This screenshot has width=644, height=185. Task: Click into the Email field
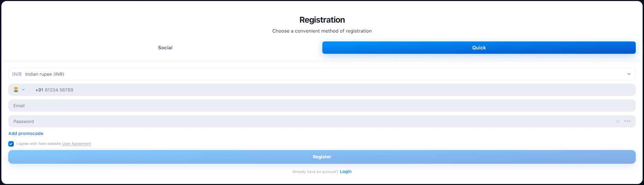coord(309,106)
